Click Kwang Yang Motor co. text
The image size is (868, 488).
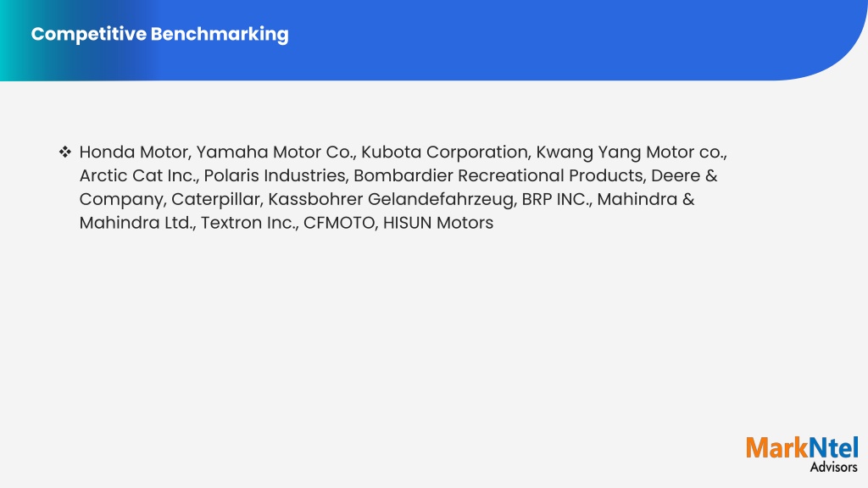click(631, 152)
